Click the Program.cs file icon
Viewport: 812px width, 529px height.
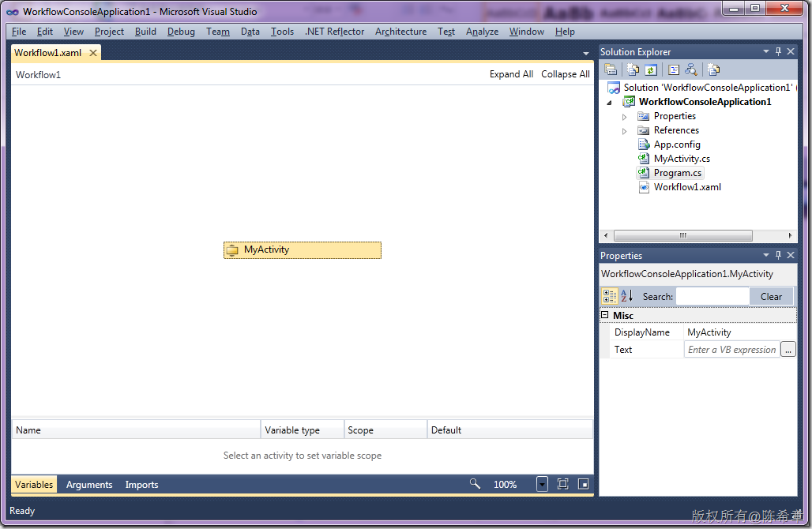pos(643,172)
